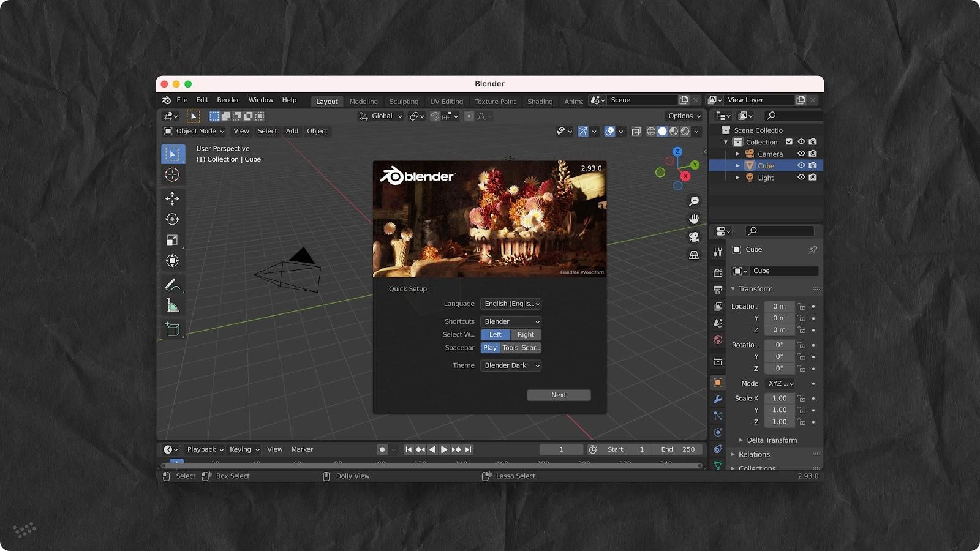Open the Modifier properties wrench tab

click(718, 399)
